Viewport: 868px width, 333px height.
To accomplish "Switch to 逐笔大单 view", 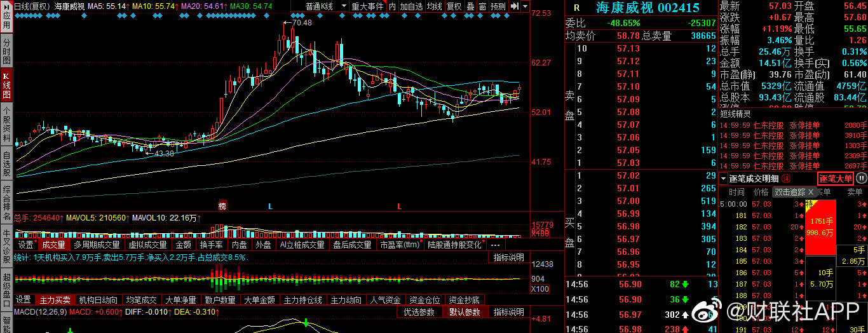I will click(836, 179).
